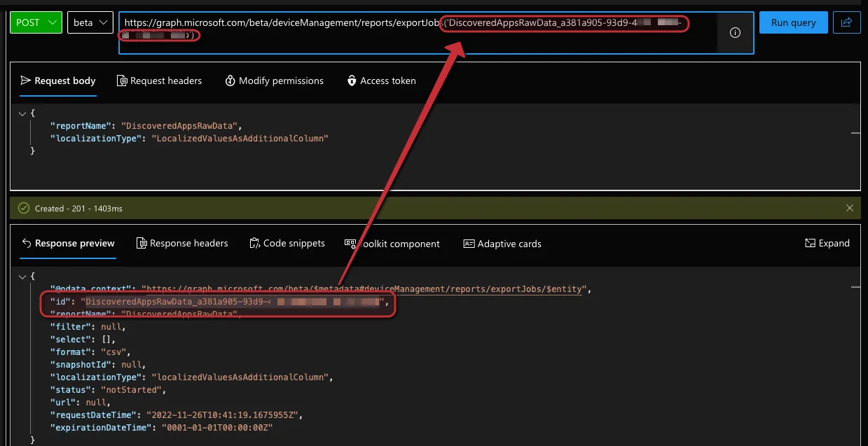Click the "id" value DiscoveredAppsRawData_a381a905
This screenshot has height=446, width=868.
(x=231, y=302)
